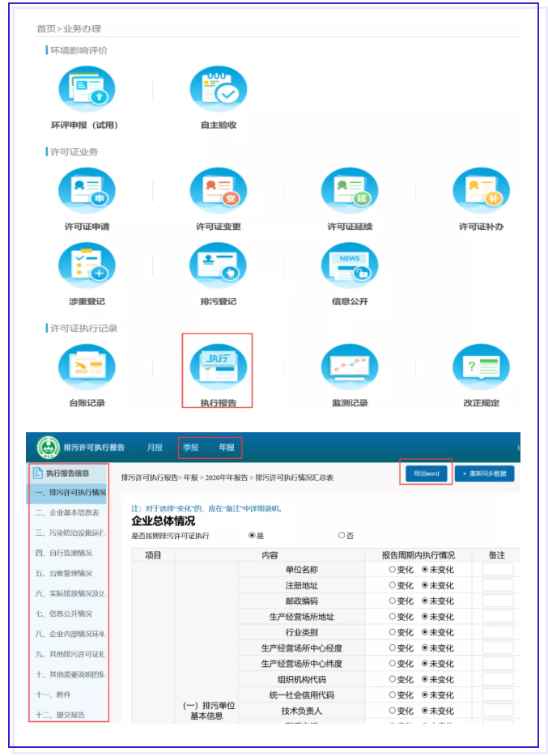Select 变化 radio for 单位名称 row
Screen dimensions: 548x756
click(x=393, y=570)
